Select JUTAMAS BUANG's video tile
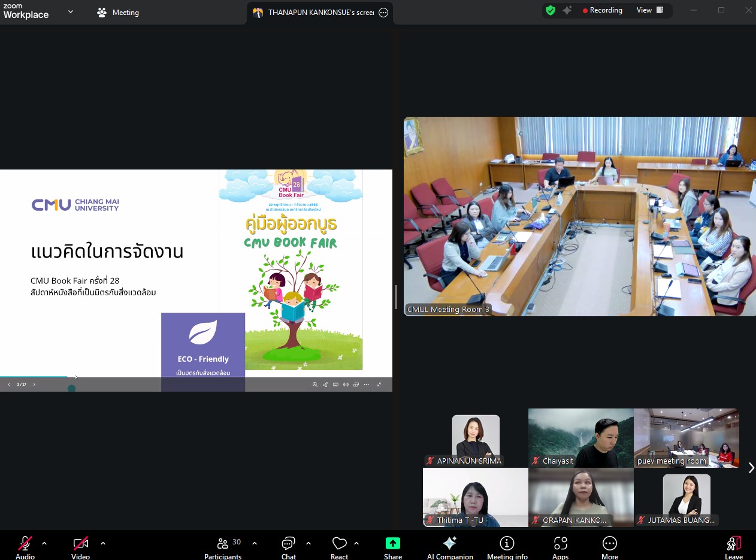Image resolution: width=756 pixels, height=560 pixels. pyautogui.click(x=687, y=497)
